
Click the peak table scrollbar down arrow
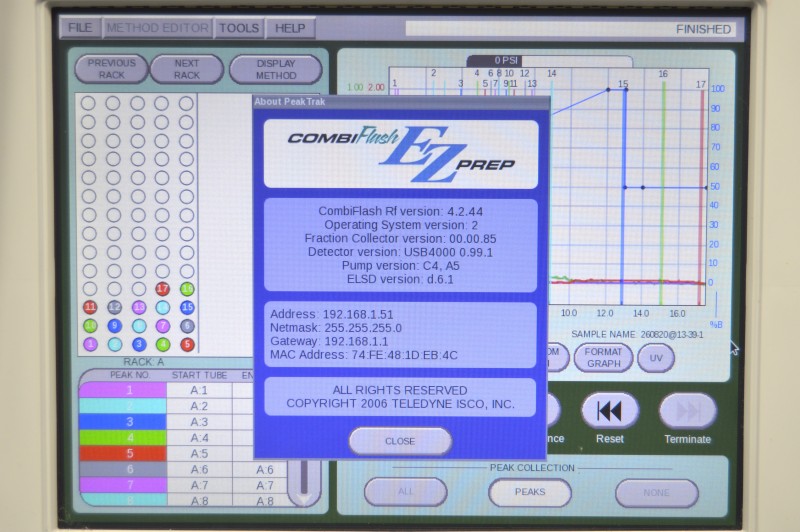(304, 499)
